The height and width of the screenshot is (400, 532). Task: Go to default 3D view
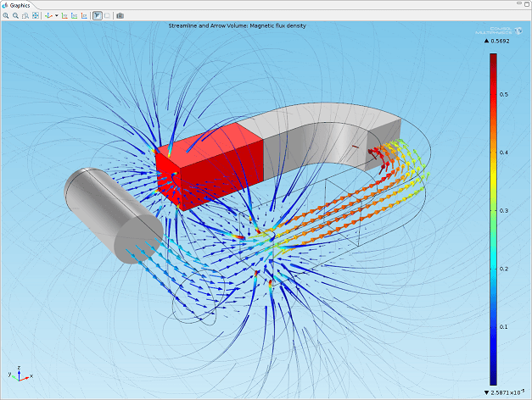(48, 15)
